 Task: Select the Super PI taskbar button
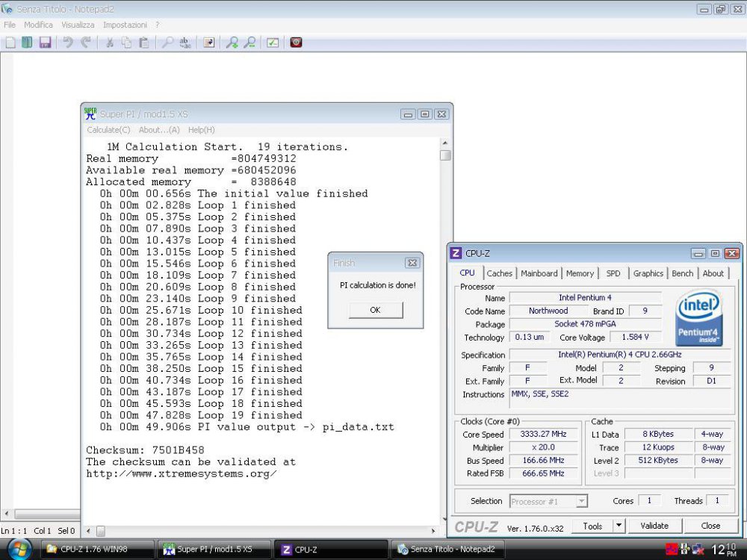pyautogui.click(x=214, y=548)
